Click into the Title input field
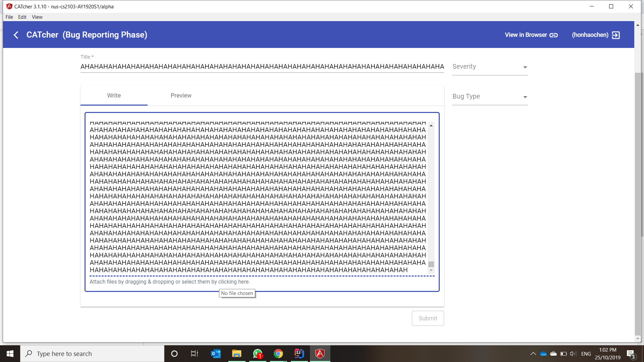This screenshot has height=362, width=644. 262,67
